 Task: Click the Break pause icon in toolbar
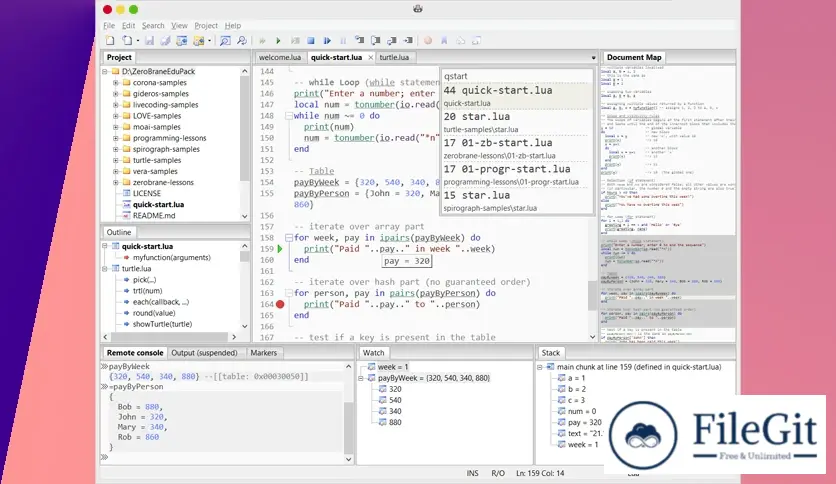[343, 41]
